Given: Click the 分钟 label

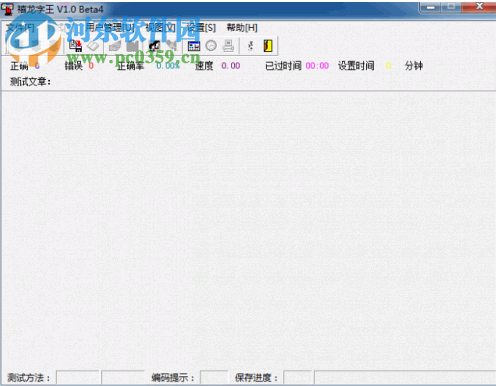Looking at the screenshot, I should click(x=414, y=66).
